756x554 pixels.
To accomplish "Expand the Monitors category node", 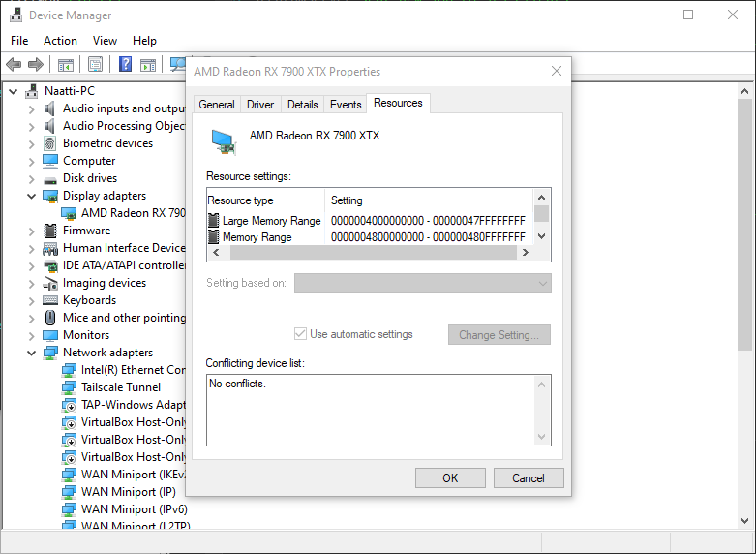I will pos(31,335).
